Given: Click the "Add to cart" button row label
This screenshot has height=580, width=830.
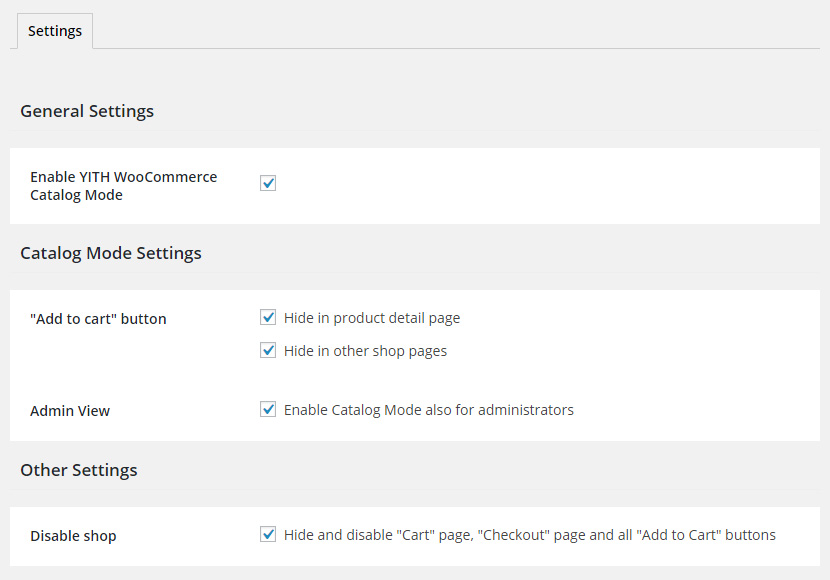Looking at the screenshot, I should 98,319.
